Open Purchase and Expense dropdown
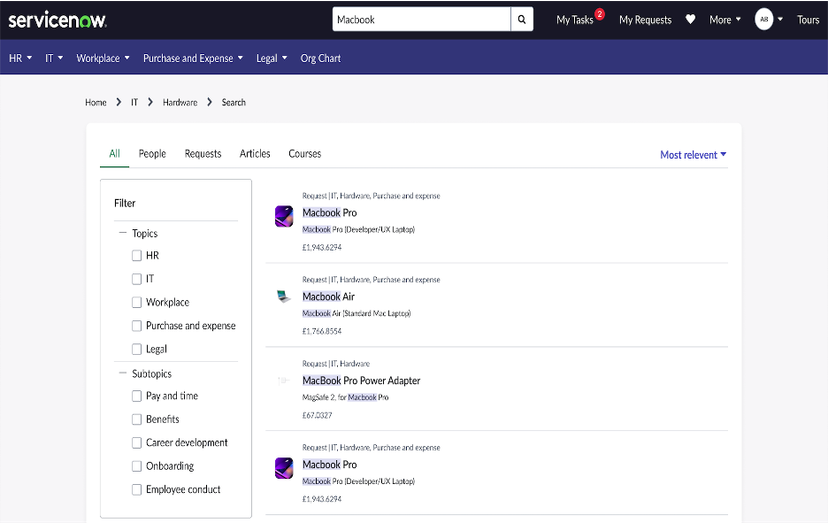828x524 pixels. click(x=193, y=58)
